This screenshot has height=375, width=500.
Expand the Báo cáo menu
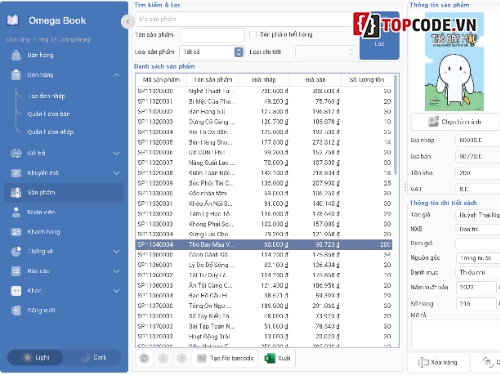[x=116, y=271]
